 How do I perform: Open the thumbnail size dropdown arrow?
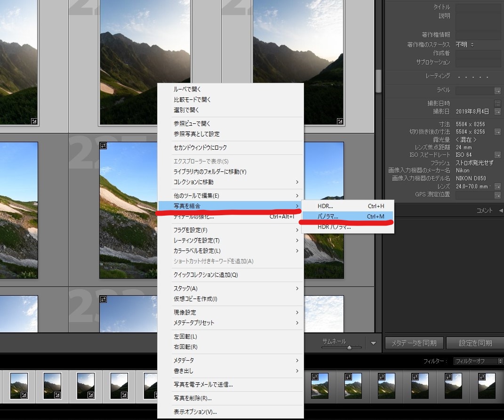click(373, 343)
